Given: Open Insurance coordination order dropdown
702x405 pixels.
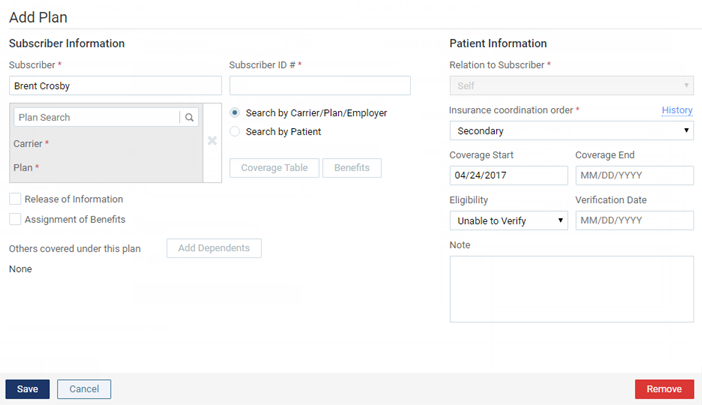Looking at the screenshot, I should (572, 131).
